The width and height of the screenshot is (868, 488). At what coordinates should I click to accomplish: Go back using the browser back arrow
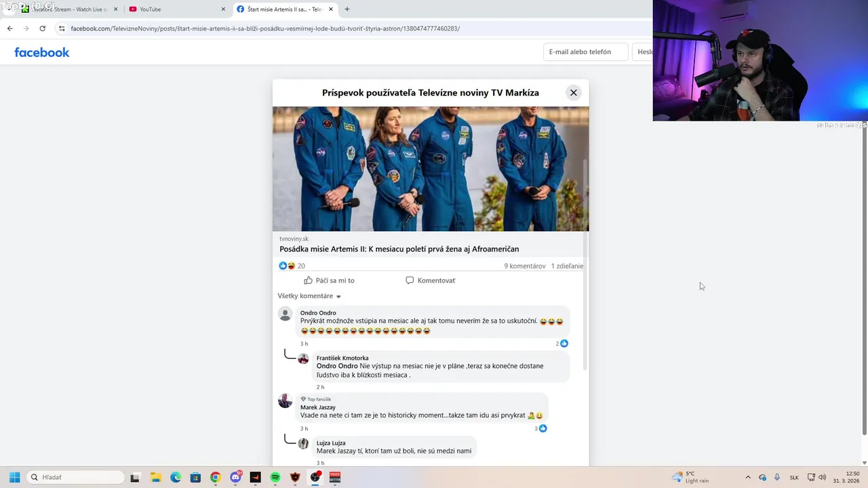pyautogui.click(x=9, y=28)
